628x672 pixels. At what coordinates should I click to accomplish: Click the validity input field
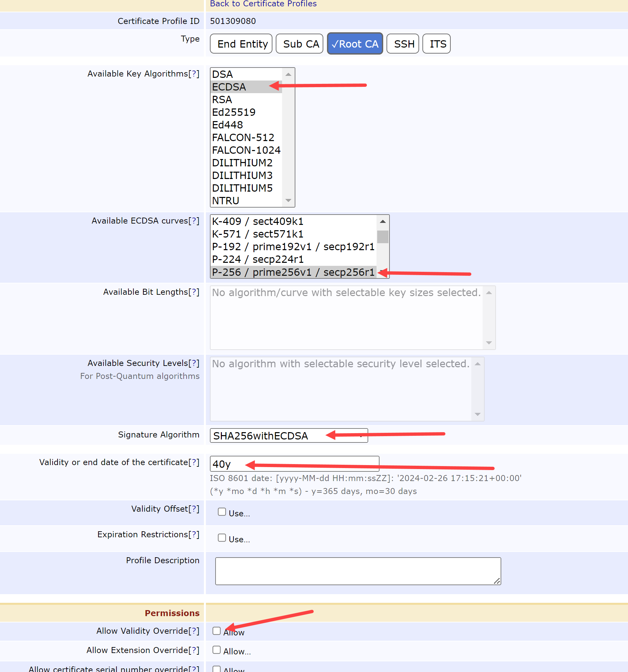point(294,464)
